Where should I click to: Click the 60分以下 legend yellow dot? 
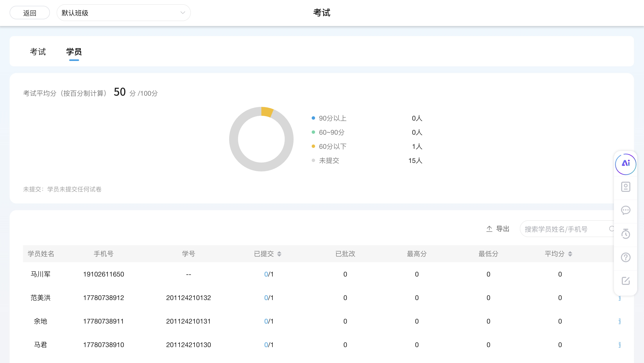[313, 146]
